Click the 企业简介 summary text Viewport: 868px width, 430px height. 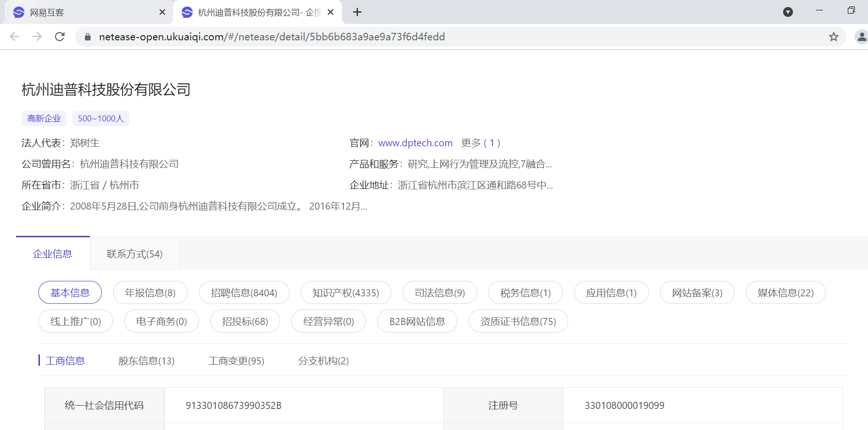pyautogui.click(x=219, y=206)
